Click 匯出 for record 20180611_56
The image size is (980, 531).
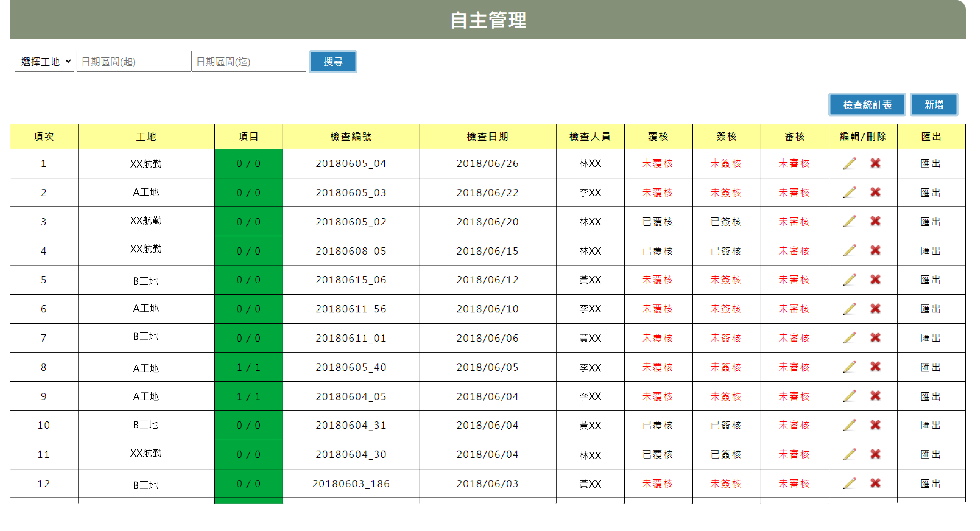tap(931, 309)
